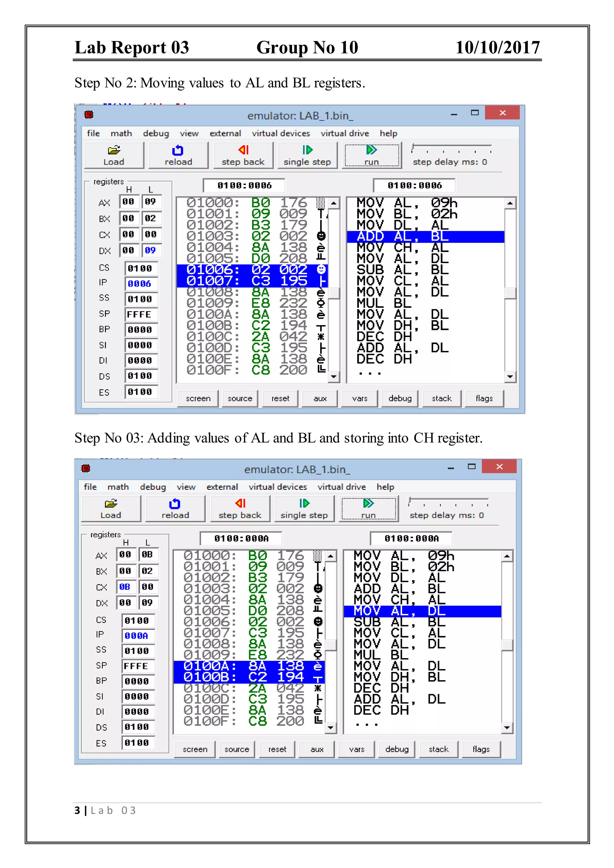Viewport: 614px width, 868px height.
Task: Click screen button in bottom emulator window
Action: [195, 749]
